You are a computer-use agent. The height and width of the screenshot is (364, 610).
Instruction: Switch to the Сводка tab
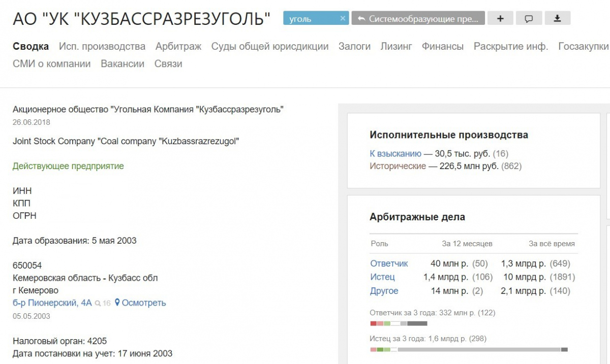(30, 46)
